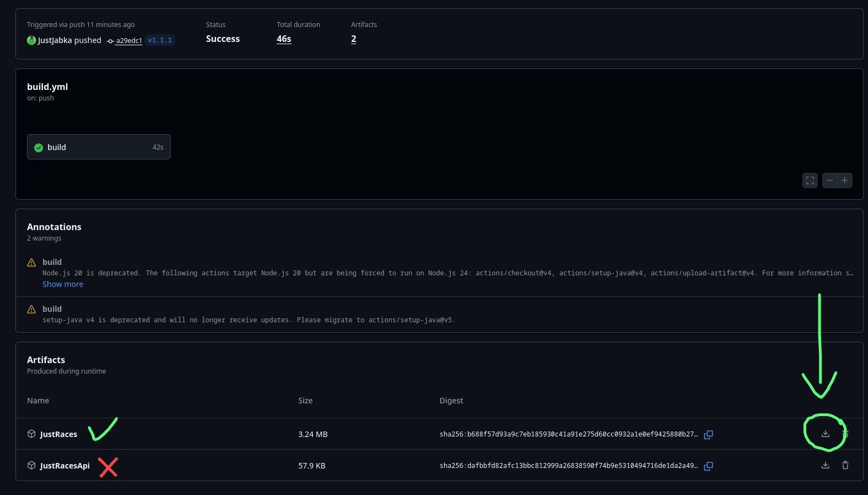Open commit a29edc1
The height and width of the screenshot is (495, 868).
129,41
